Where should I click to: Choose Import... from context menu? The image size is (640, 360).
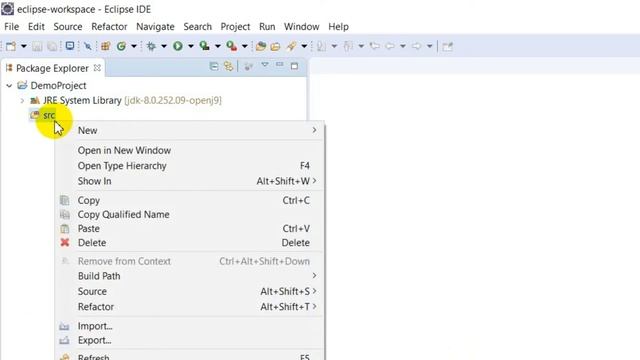click(x=190, y=326)
